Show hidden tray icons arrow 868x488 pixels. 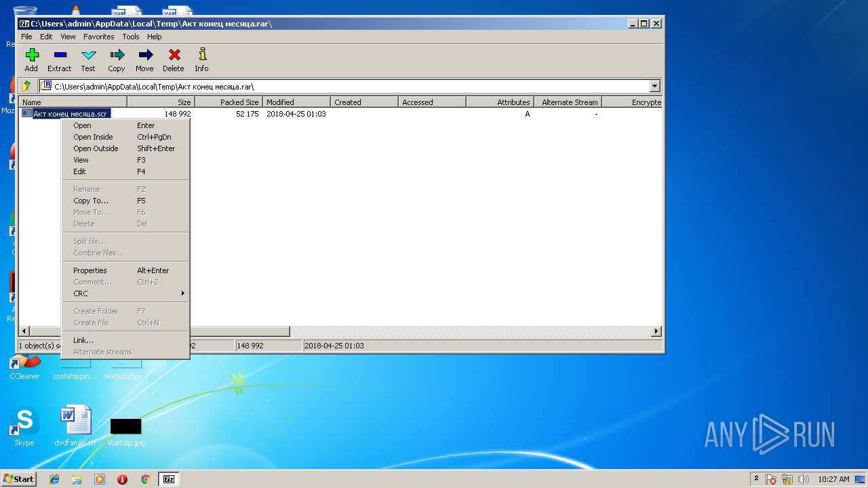pyautogui.click(x=756, y=479)
